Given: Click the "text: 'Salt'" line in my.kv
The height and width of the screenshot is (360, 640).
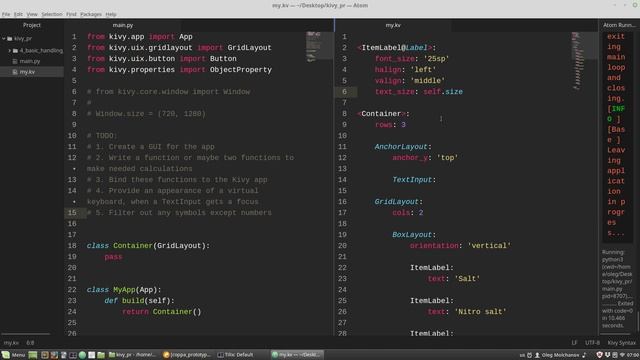Looking at the screenshot, I should tap(454, 279).
